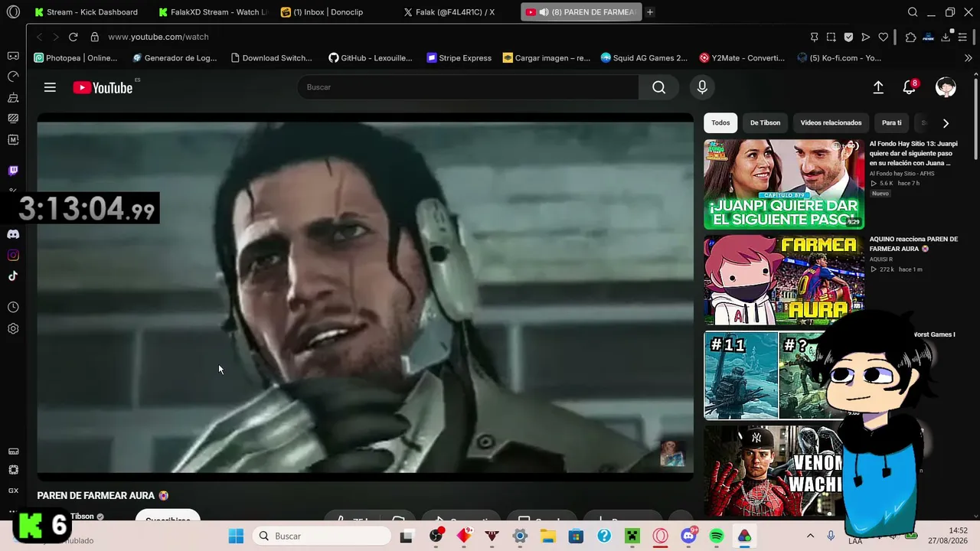Image resolution: width=980 pixels, height=551 pixels.
Task: Open GX Control speedometer in the sidebar
Action: click(13, 77)
